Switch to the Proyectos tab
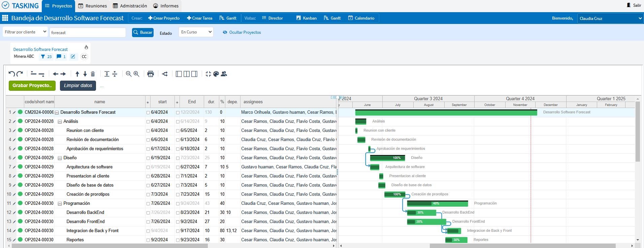 (x=58, y=6)
